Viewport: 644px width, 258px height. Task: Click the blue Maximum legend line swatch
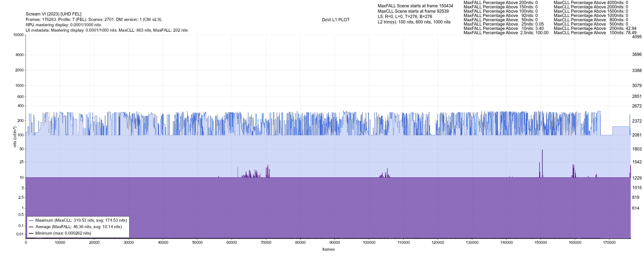click(31, 220)
